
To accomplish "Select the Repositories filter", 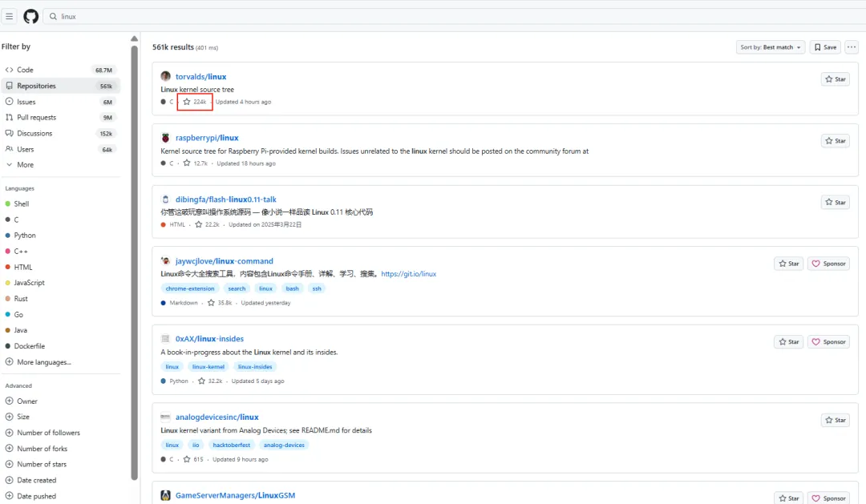I will point(61,86).
